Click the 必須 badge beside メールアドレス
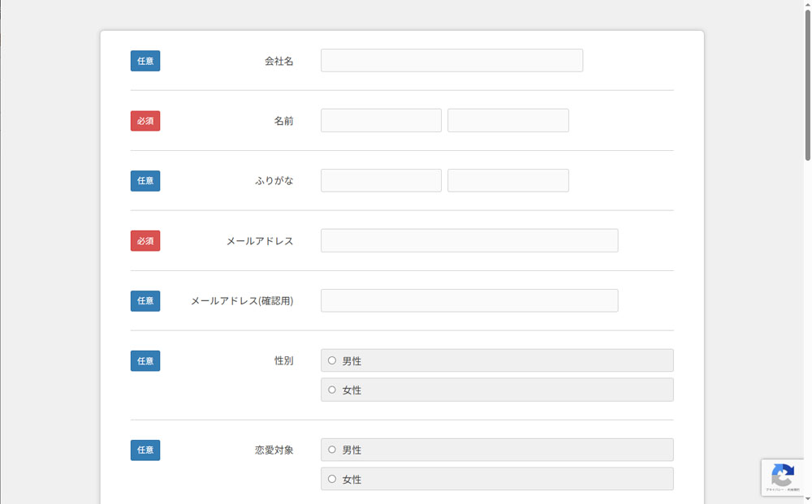The width and height of the screenshot is (812, 504). click(x=145, y=241)
